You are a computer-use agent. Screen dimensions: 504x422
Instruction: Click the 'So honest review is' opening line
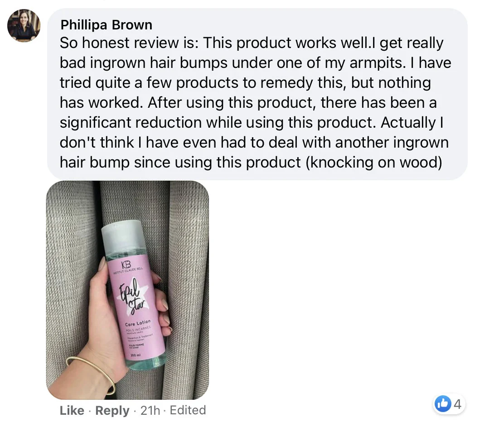[129, 43]
